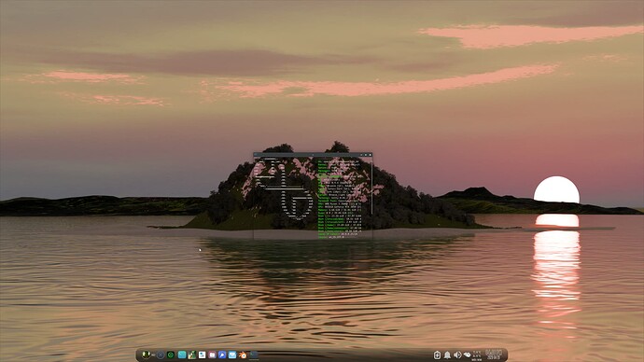The height and width of the screenshot is (362, 644).
Task: Click the network speed monitor widget
Action: point(476,355)
